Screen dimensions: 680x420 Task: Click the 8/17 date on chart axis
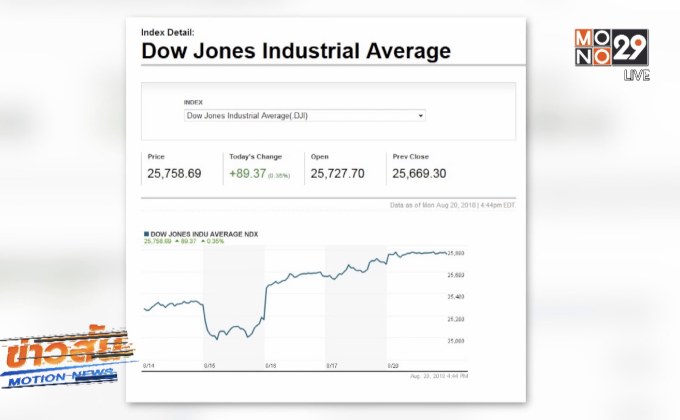pyautogui.click(x=332, y=365)
